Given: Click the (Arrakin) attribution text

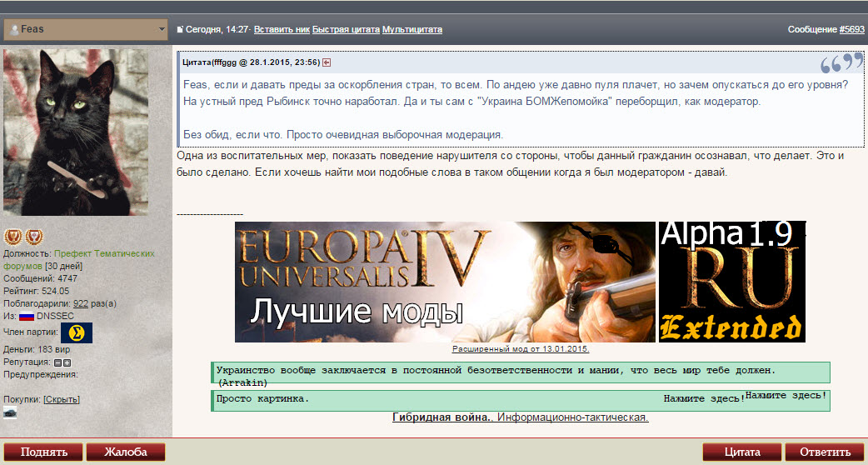Looking at the screenshot, I should [242, 382].
